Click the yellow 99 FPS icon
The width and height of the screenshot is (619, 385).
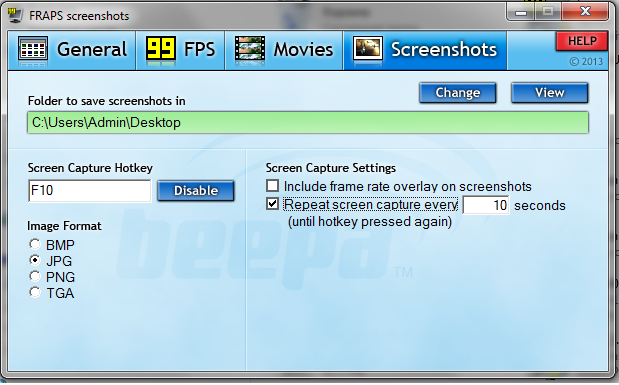coord(161,49)
